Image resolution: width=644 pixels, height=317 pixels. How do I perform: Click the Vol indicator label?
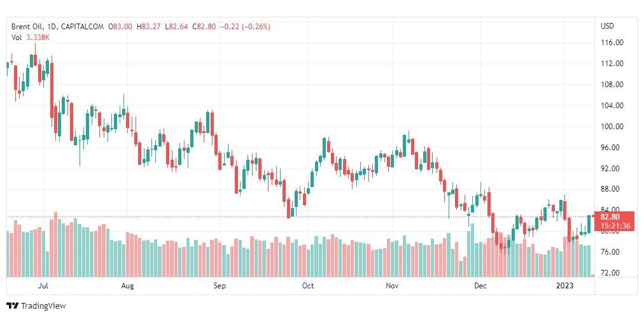click(17, 38)
